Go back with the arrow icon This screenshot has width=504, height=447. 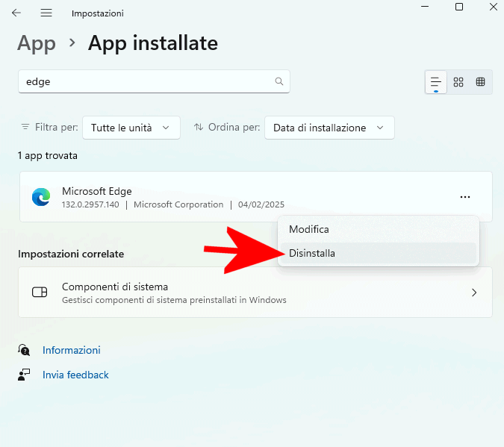pos(16,13)
